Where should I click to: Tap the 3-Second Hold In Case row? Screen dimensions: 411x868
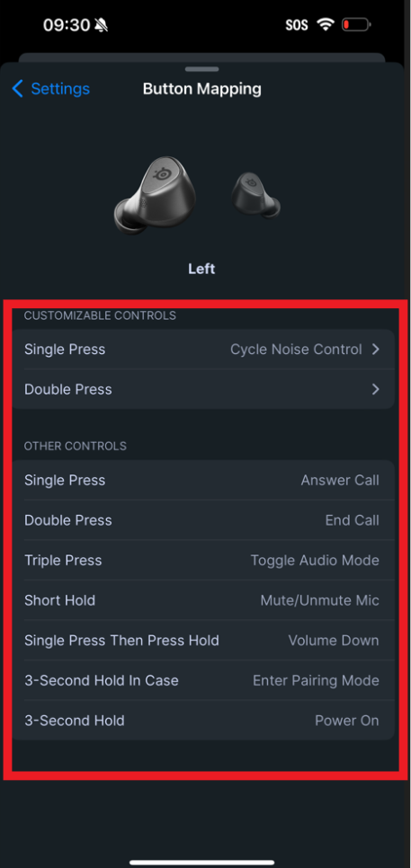click(x=202, y=680)
